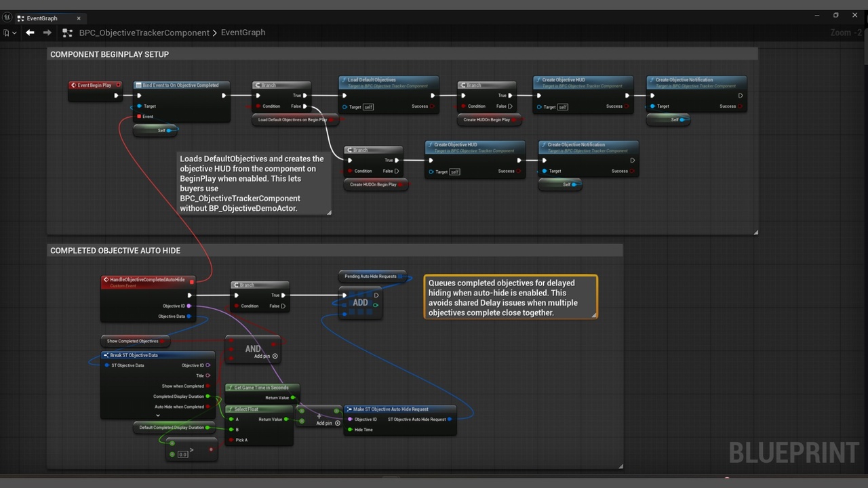
Task: Go back with the left arrow
Action: coord(30,33)
